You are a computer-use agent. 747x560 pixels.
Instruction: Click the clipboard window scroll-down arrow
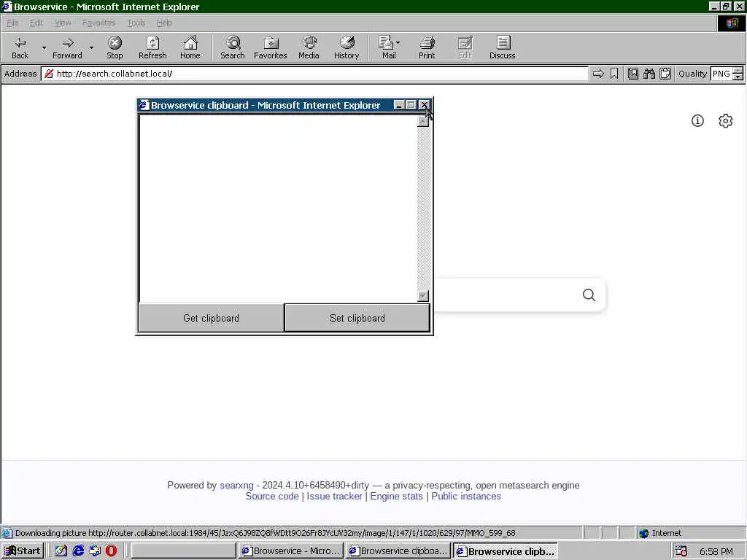tap(423, 296)
